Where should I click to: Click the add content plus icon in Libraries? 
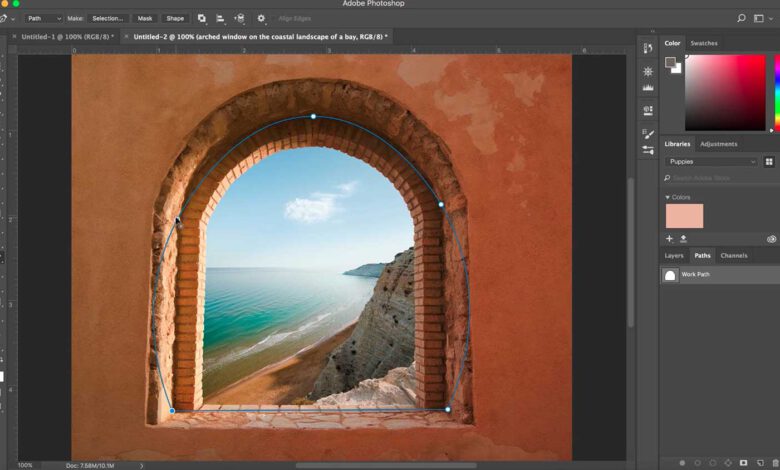[x=669, y=239]
